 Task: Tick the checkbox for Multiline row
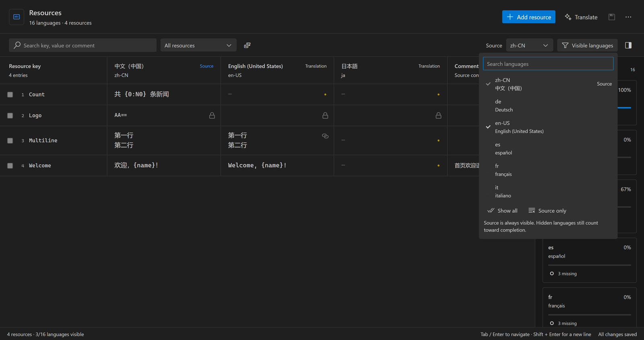[x=10, y=141]
